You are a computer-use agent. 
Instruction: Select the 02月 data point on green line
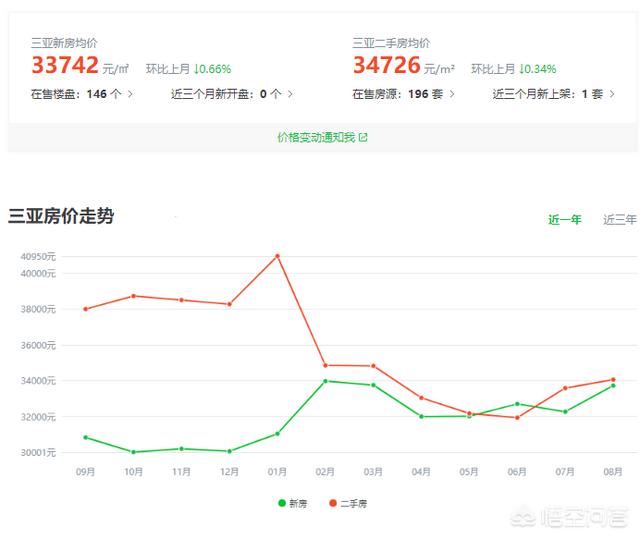(325, 381)
